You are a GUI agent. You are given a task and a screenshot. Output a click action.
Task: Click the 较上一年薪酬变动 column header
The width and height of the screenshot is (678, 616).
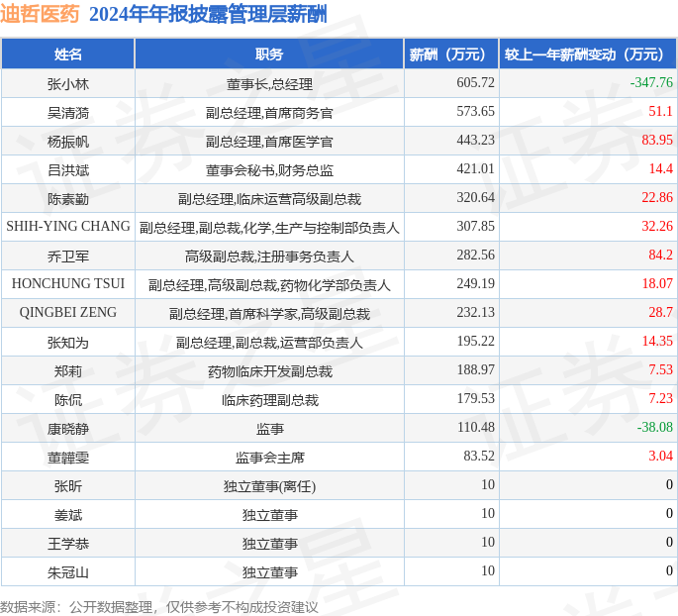pyautogui.click(x=588, y=54)
